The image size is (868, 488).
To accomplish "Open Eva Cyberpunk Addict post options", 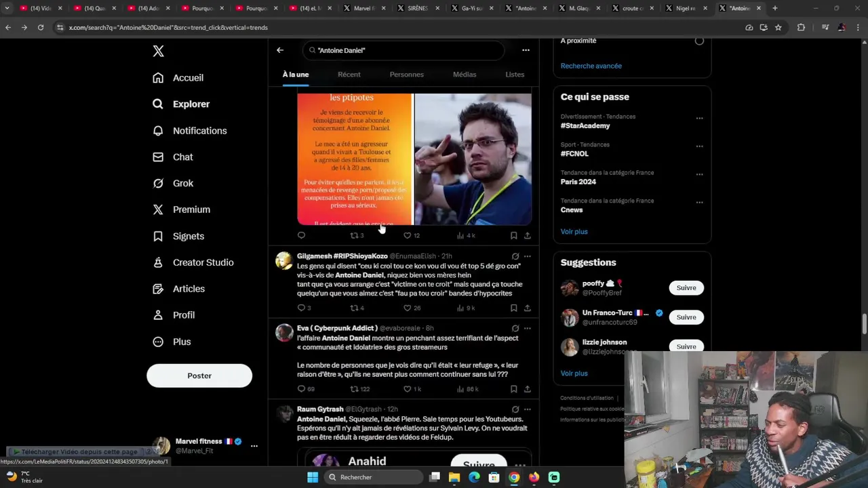I will (x=527, y=329).
